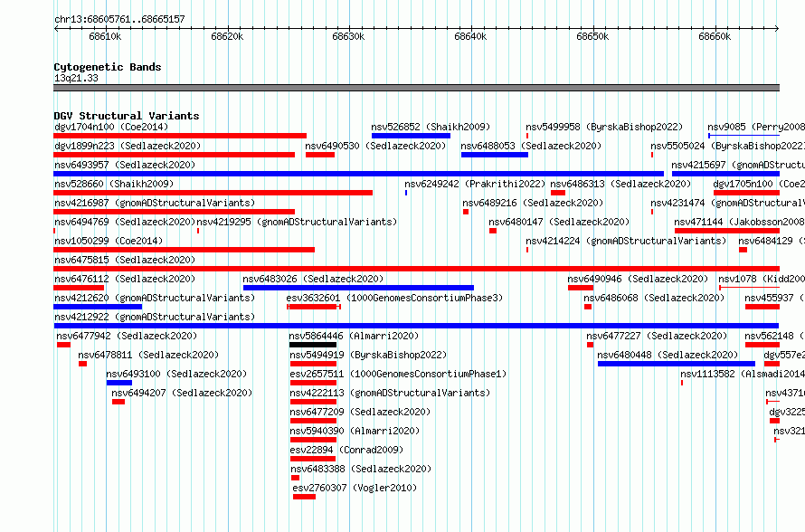Select nsv6489216 (Sedlazeck2020) label

[x=533, y=203]
